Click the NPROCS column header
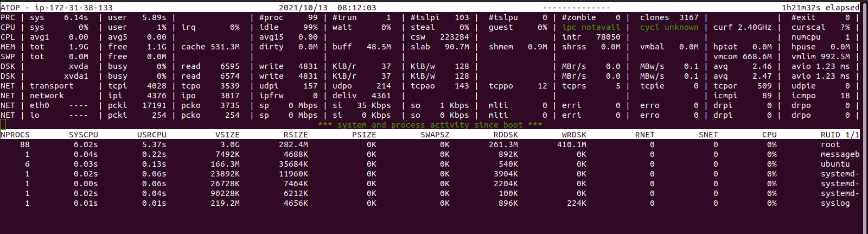 click(x=15, y=135)
